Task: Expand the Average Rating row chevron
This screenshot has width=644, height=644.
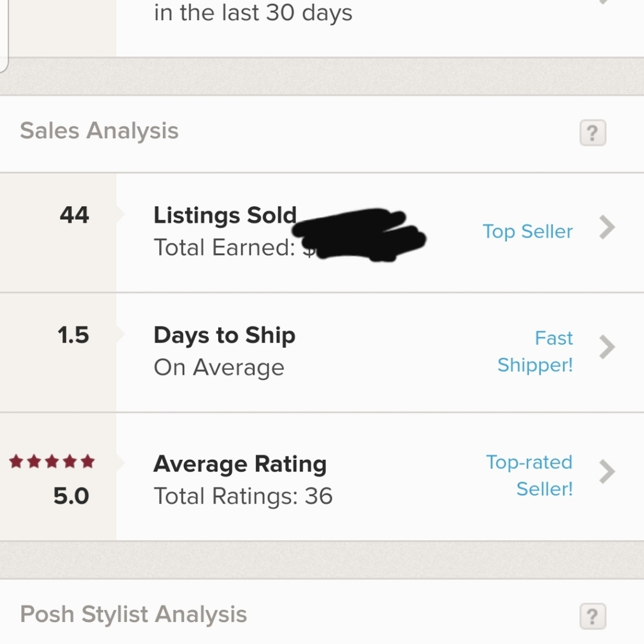Action: pyautogui.click(x=607, y=471)
